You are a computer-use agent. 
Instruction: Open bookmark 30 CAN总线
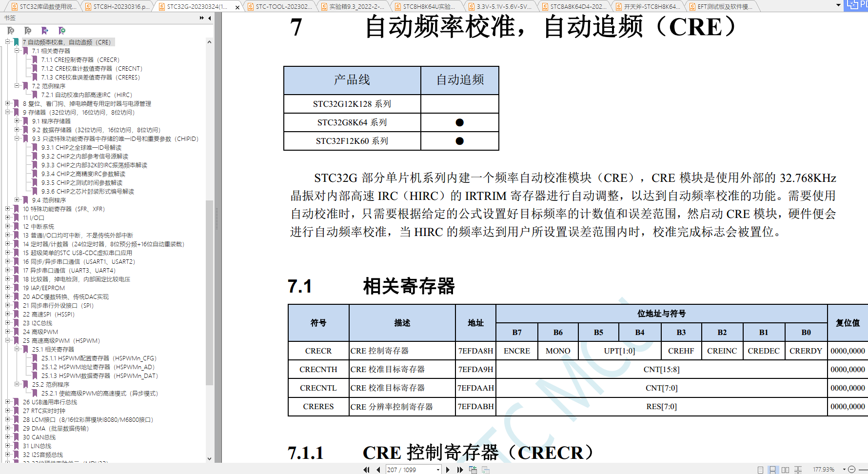pyautogui.click(x=39, y=437)
